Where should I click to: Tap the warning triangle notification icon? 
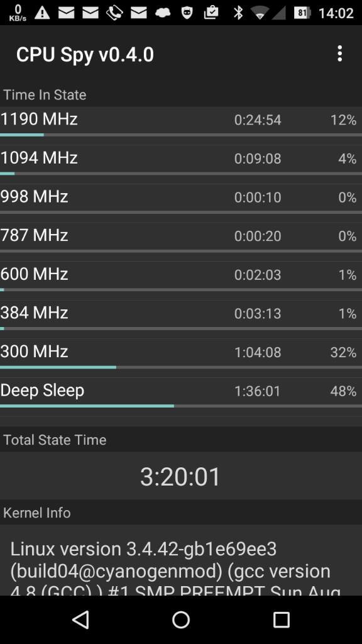(x=42, y=13)
